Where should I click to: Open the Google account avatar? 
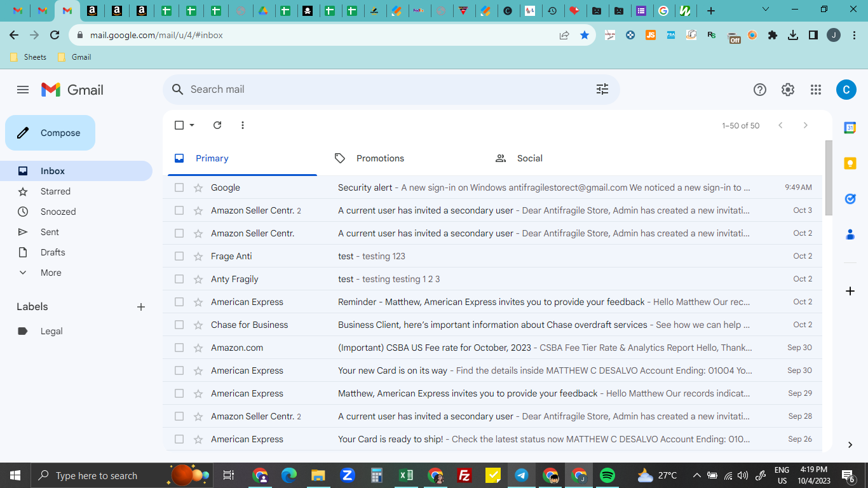coord(846,90)
